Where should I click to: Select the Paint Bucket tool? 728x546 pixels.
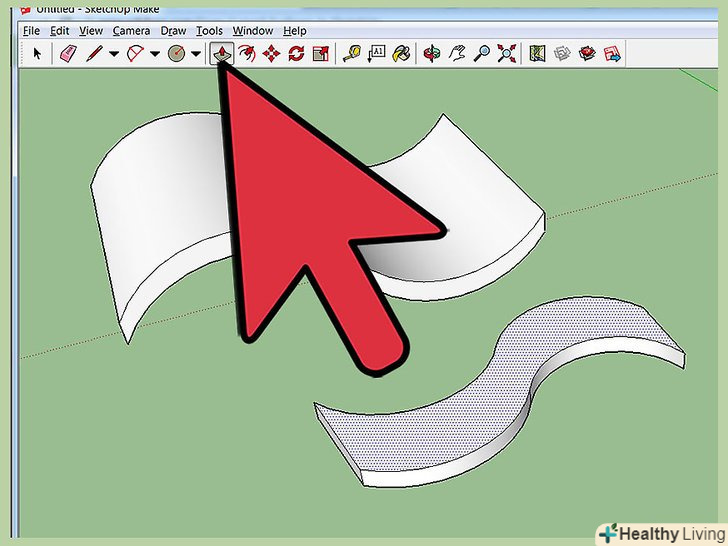(401, 53)
